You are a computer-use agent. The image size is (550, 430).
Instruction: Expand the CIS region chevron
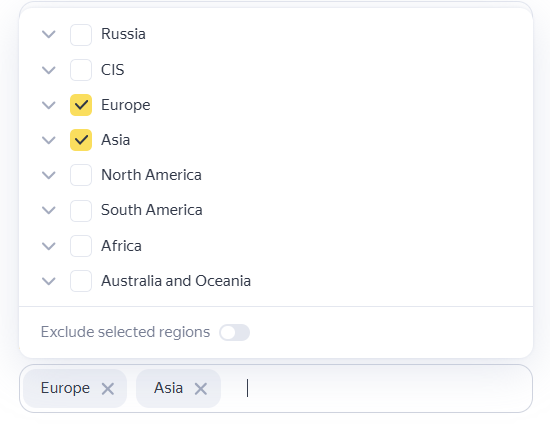coord(49,70)
